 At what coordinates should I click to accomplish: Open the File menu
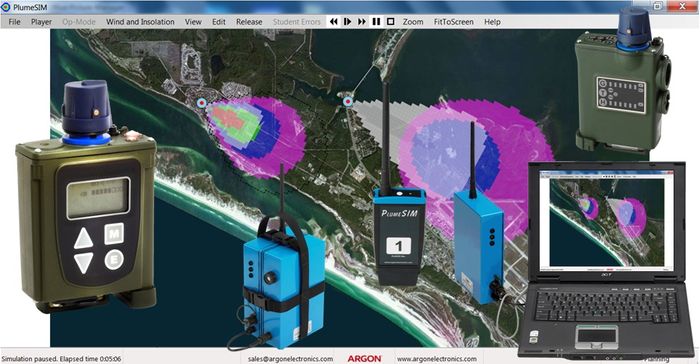(x=14, y=22)
